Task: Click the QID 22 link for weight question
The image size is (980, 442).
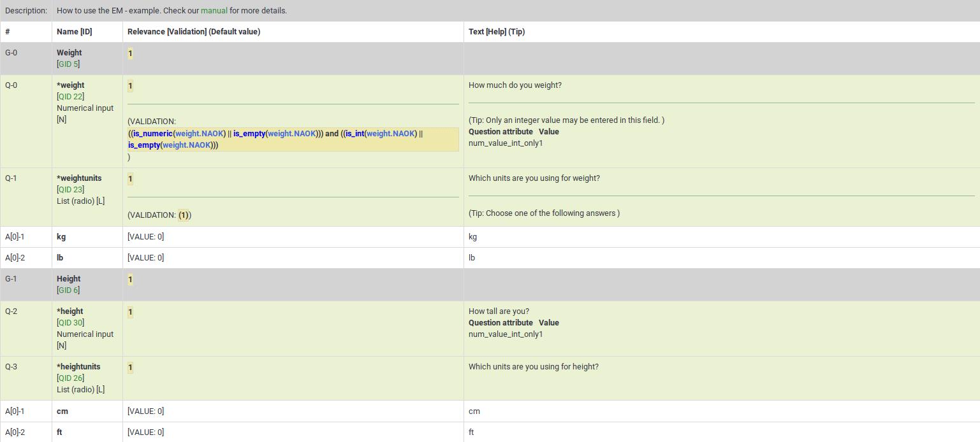Action: (x=70, y=97)
